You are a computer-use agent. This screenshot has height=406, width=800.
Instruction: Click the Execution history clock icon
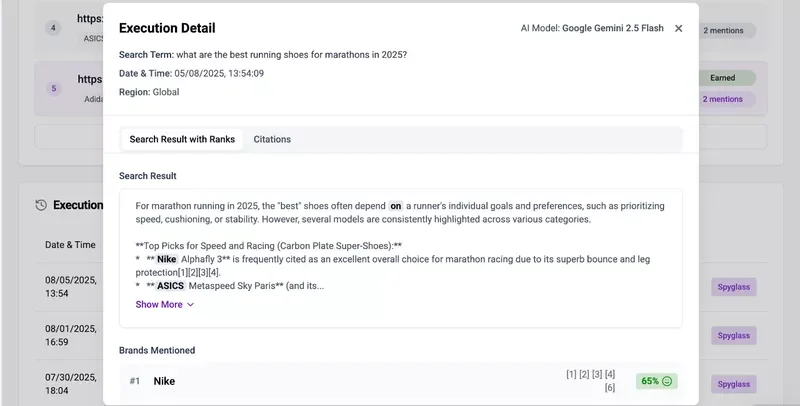click(x=41, y=205)
